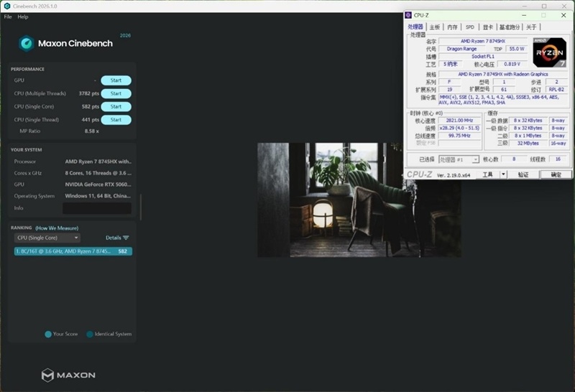Click the Cinebench app icon in title bar
575x392 pixels.
pyautogui.click(x=6, y=6)
